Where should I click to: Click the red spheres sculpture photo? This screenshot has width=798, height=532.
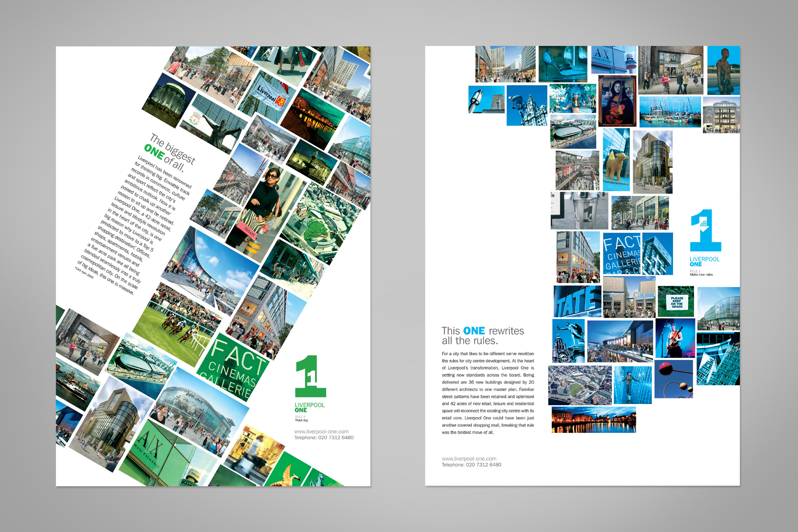(x=674, y=379)
